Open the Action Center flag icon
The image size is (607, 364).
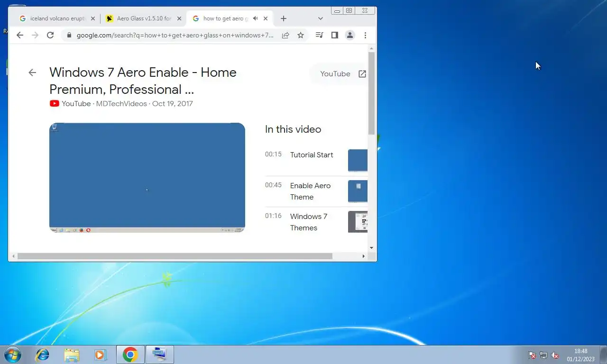(x=532, y=355)
